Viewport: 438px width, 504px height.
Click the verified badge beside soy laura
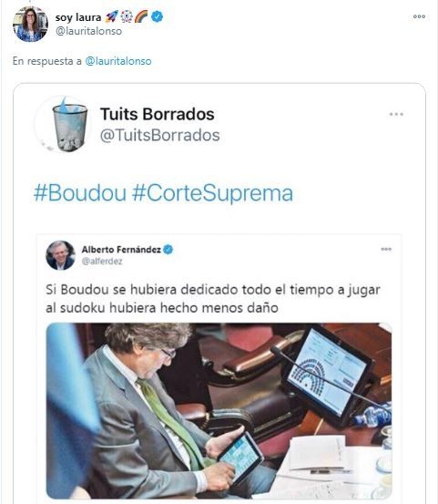[157, 16]
